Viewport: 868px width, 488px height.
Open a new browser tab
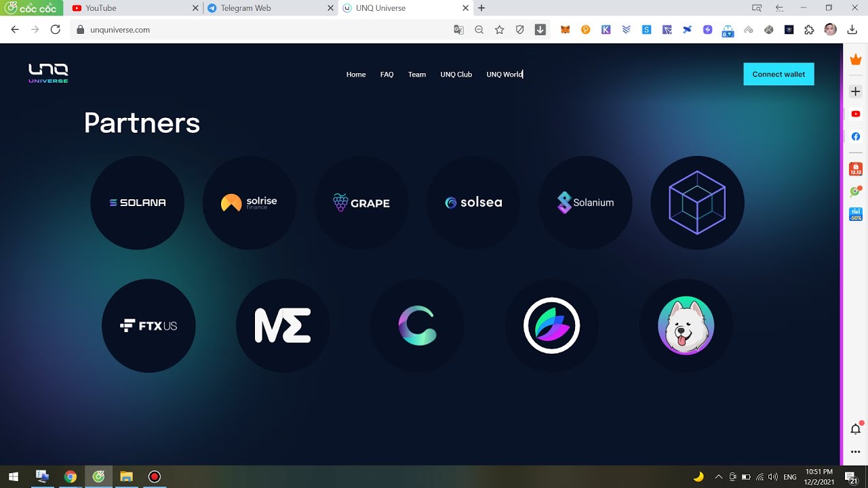[481, 8]
